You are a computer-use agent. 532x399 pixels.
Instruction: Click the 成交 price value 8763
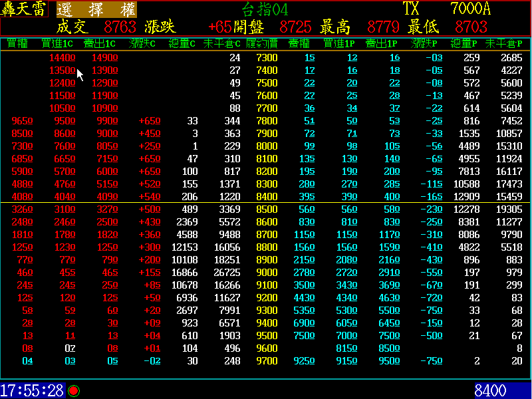[x=120, y=27]
